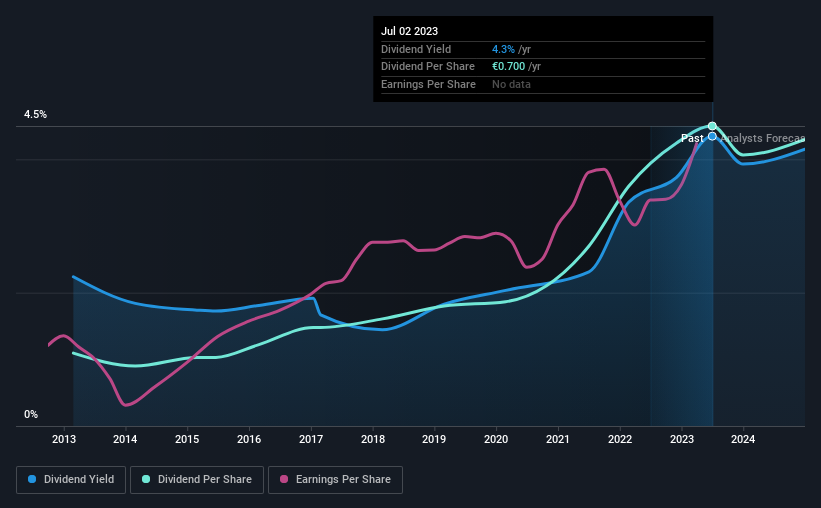Click the Past label on the chart
This screenshot has width=821, height=508.
[x=692, y=138]
